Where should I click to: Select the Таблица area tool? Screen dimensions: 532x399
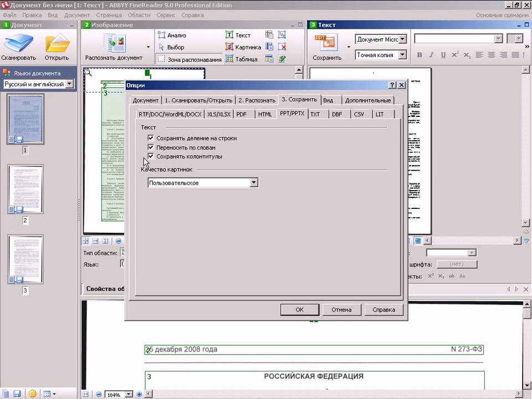coord(242,59)
